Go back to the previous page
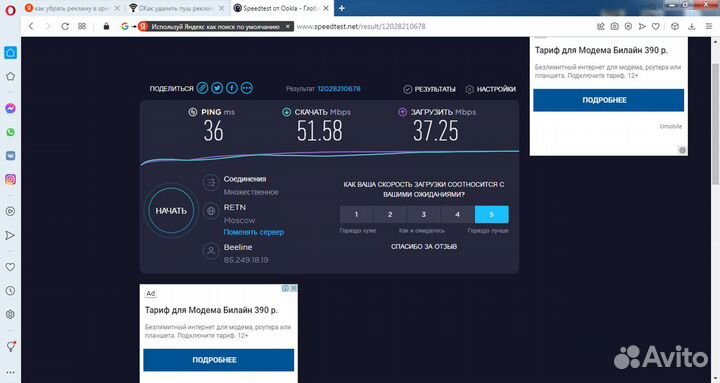Screen dimensions: 720x383 [x=31, y=26]
